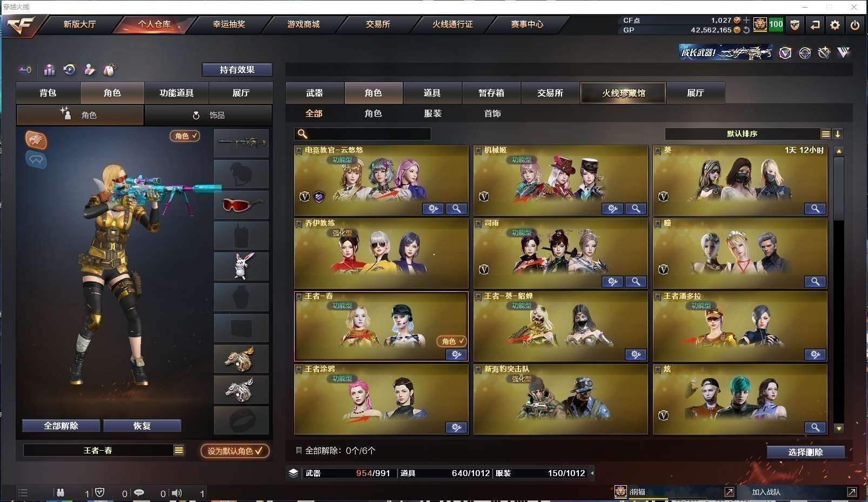Expand the 王者-春 character list dropdown
Image resolution: width=868 pixels, height=502 pixels.
tap(179, 450)
